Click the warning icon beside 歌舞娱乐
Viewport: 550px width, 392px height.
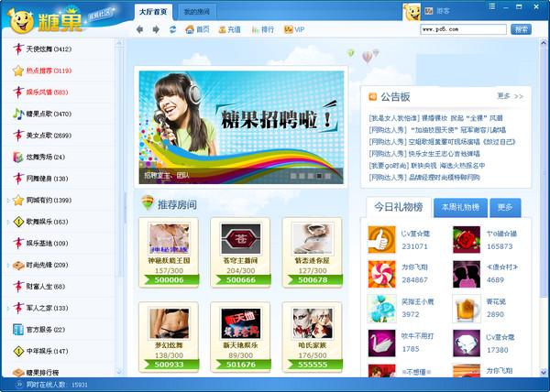pos(18,222)
